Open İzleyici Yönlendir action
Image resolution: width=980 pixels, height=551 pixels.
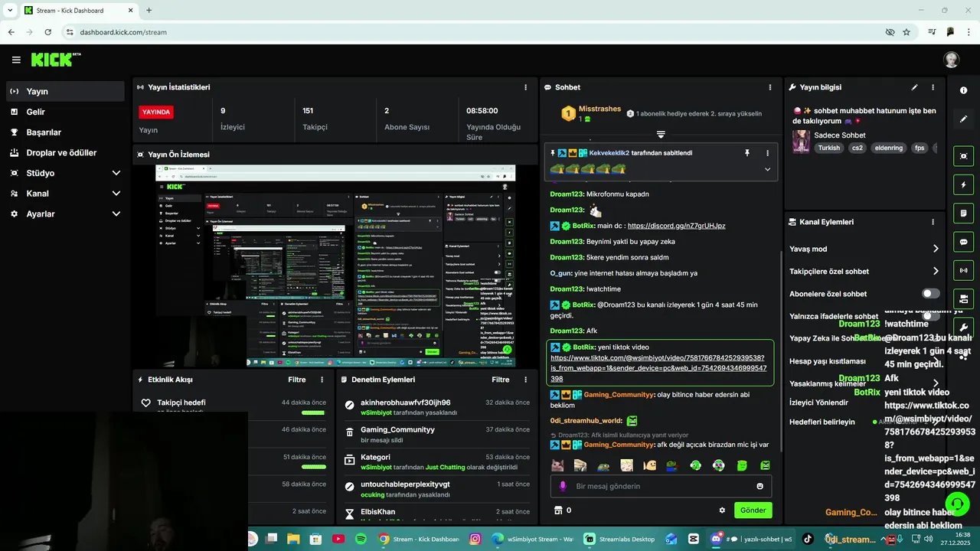coord(818,403)
